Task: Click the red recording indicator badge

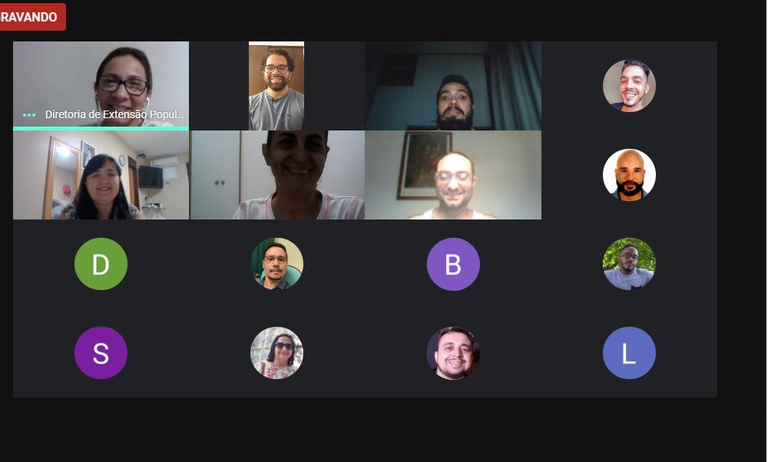Action: coord(32,17)
